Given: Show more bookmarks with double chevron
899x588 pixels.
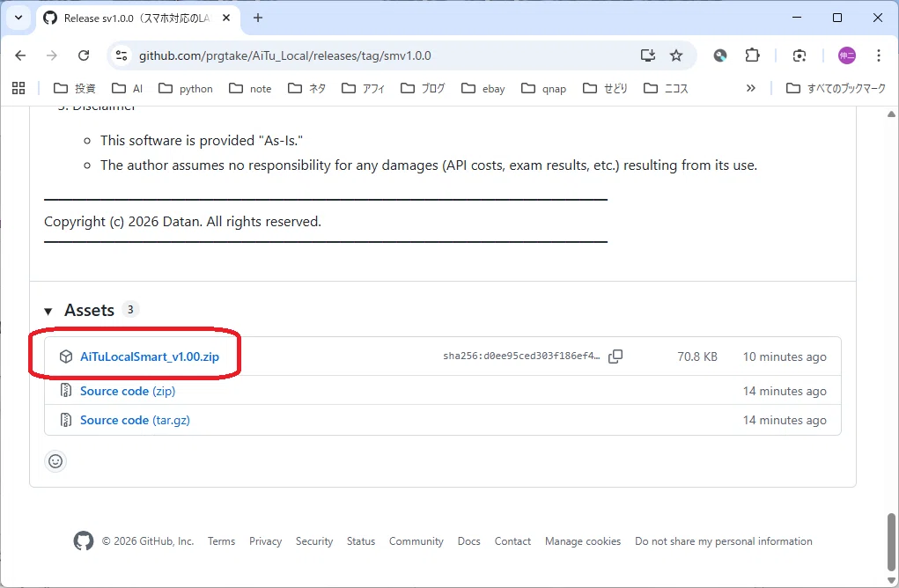Looking at the screenshot, I should [750, 88].
